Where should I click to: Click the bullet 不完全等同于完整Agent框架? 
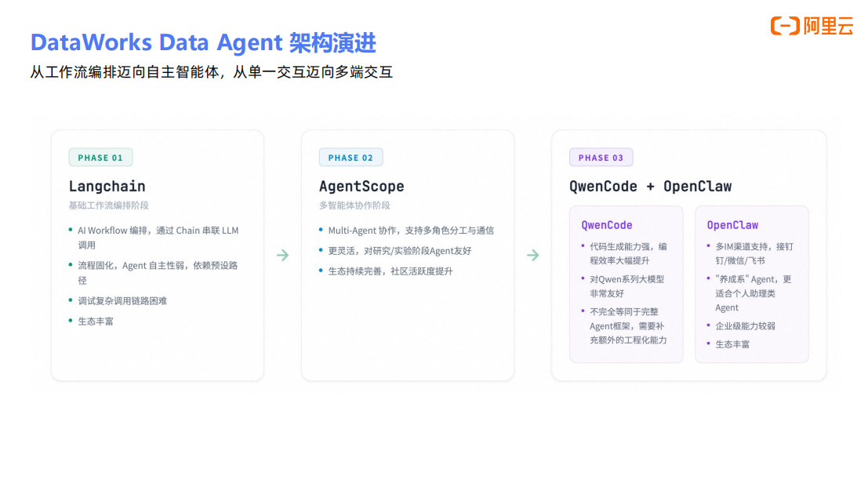(x=628, y=326)
